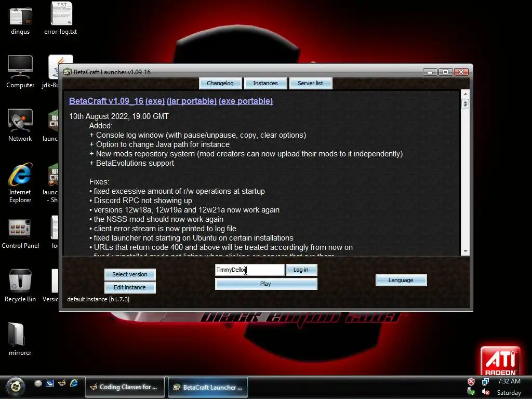532x399 pixels.
Task: Click the muted volume tray icon
Action: click(x=486, y=392)
